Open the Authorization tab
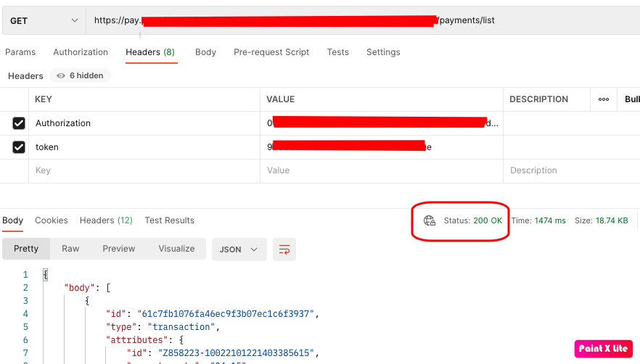Viewport: 640px width, 364px height. click(x=81, y=52)
